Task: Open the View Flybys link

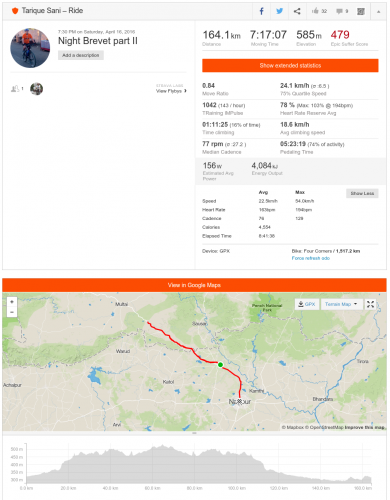Action: 171,91
